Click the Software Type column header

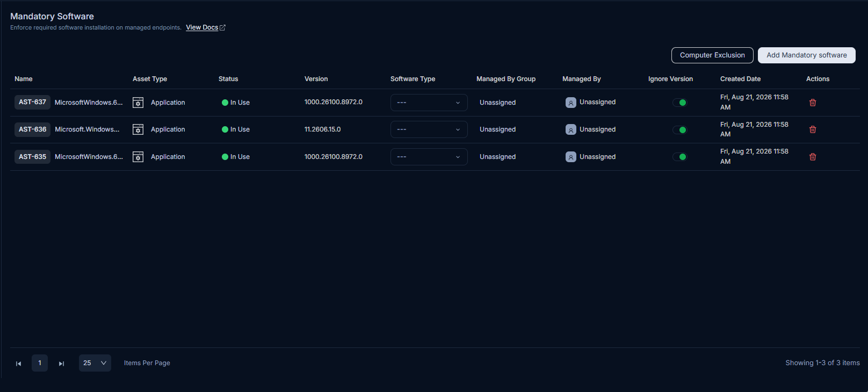(x=413, y=79)
